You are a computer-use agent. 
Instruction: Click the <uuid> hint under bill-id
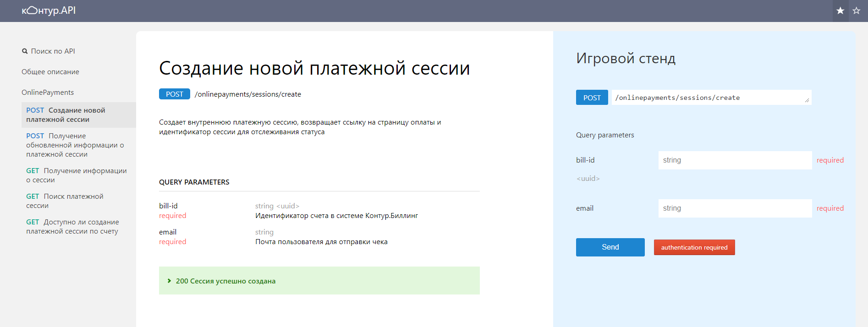(588, 179)
